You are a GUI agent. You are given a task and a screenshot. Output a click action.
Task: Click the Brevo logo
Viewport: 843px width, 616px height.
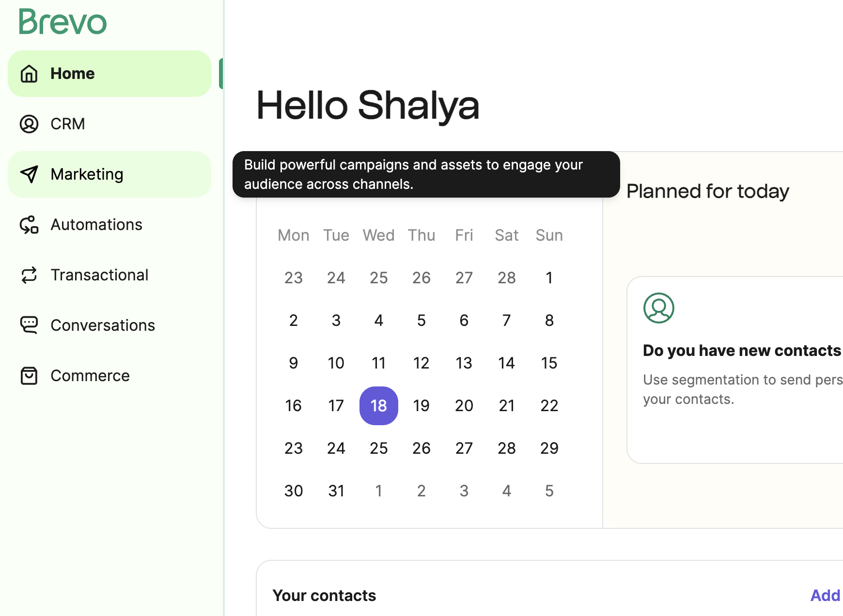point(63,22)
